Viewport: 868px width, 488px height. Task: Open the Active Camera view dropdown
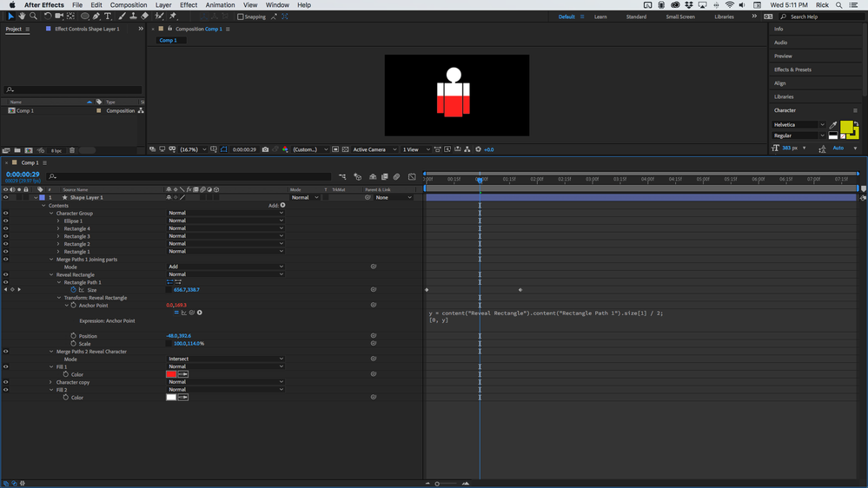click(x=374, y=149)
